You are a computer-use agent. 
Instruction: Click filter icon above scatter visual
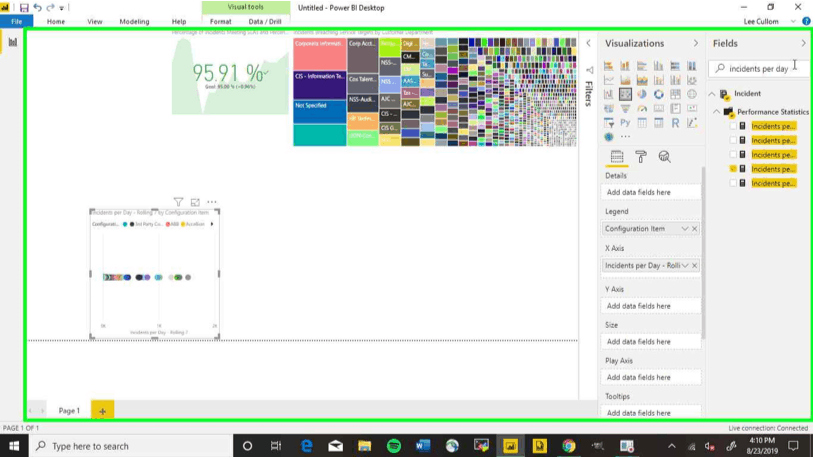pyautogui.click(x=178, y=202)
